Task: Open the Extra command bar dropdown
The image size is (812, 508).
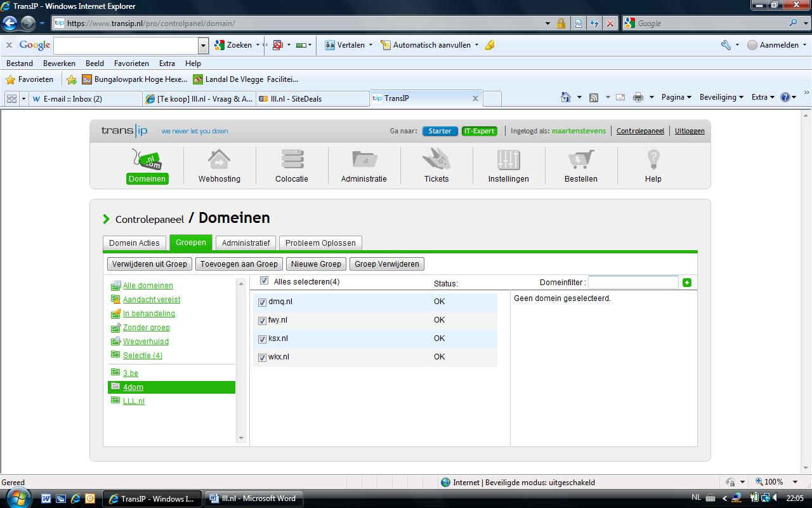Action: (x=763, y=97)
